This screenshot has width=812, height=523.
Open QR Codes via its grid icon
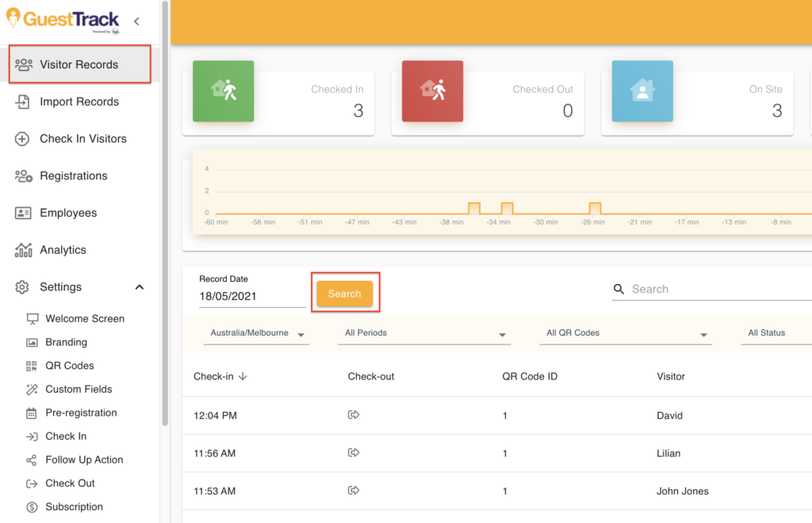(33, 365)
